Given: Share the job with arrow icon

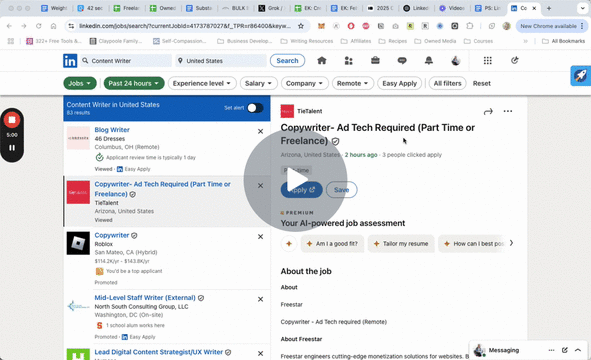Looking at the screenshot, I should click(488, 111).
